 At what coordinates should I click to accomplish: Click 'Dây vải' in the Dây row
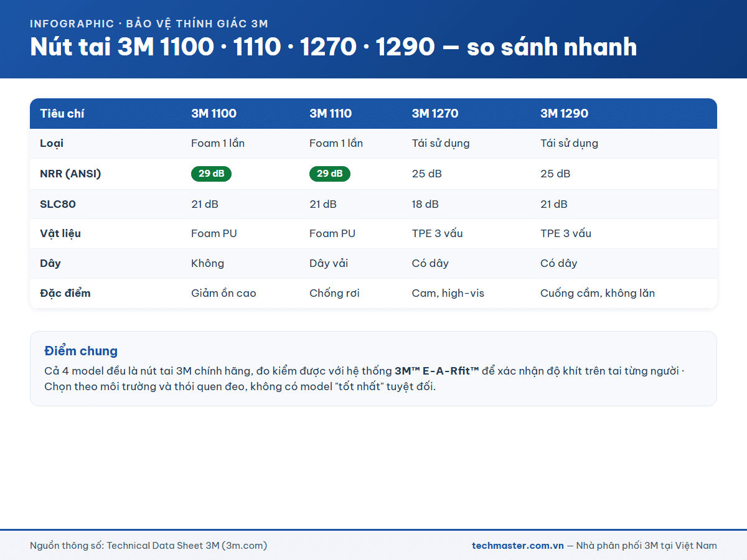coord(329,263)
